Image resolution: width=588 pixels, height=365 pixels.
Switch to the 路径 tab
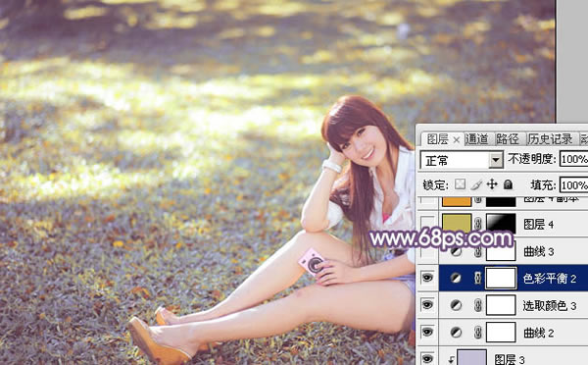[x=508, y=139]
